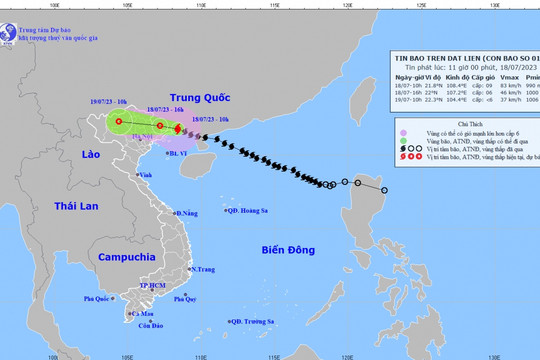
Task: Click the dot marker beside BL Vĩ
Action: (167, 153)
